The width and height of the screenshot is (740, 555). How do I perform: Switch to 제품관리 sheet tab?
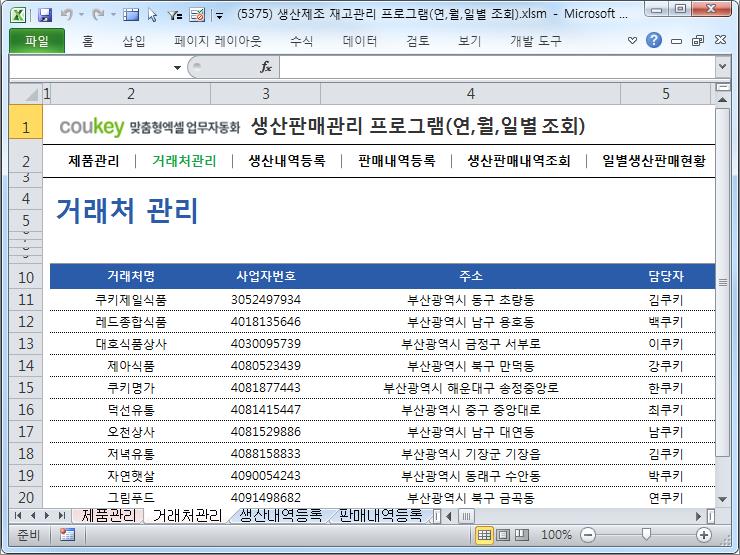pyautogui.click(x=108, y=515)
